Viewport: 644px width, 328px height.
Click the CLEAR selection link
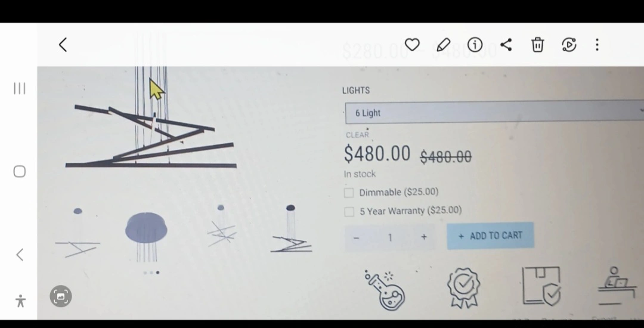point(357,135)
